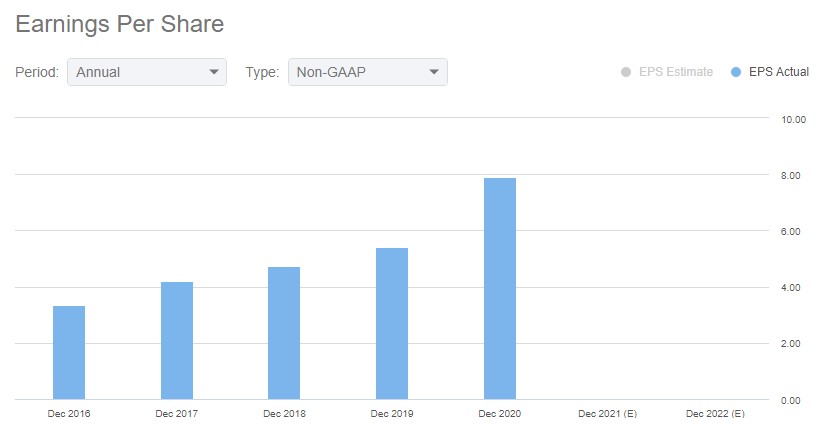Click the gray EPS Estimate legend dot
The height and width of the screenshot is (426, 821).
click(626, 72)
